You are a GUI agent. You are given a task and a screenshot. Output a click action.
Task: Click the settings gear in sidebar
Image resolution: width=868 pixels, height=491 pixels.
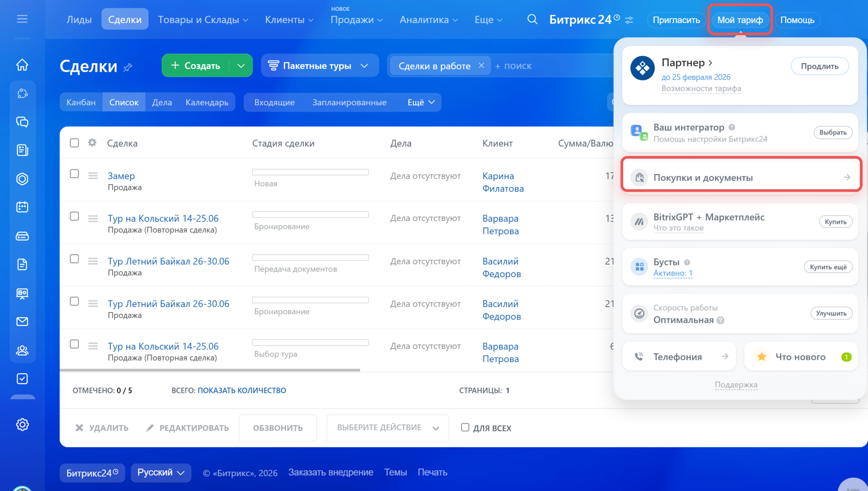point(22,425)
